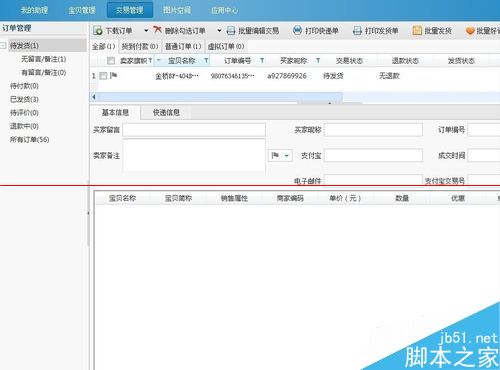This screenshot has height=370, width=500.
Task: Select the 交易管理 tab
Action: pyautogui.click(x=130, y=10)
